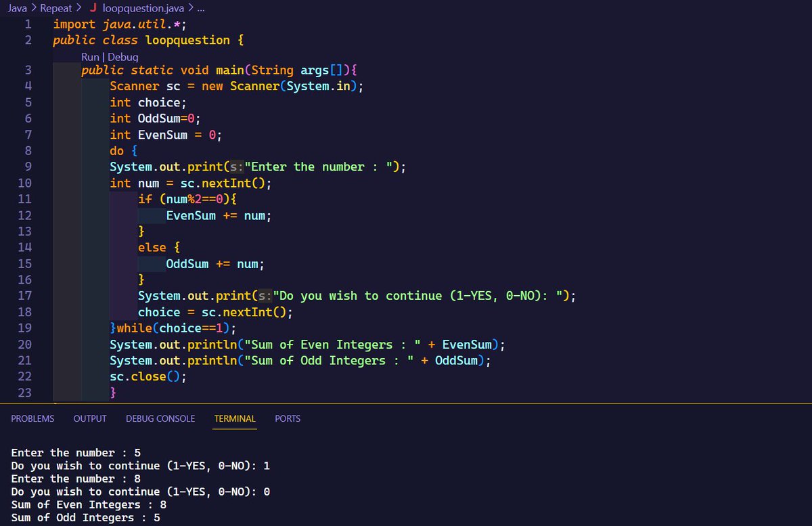
Task: Click terminal line 'Enter the number : 8'
Action: point(76,479)
